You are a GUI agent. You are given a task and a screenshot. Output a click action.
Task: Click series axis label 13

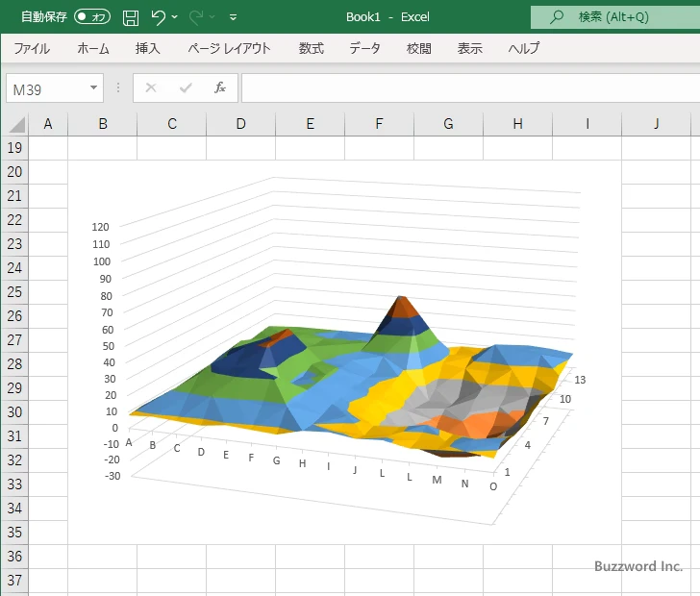580,380
